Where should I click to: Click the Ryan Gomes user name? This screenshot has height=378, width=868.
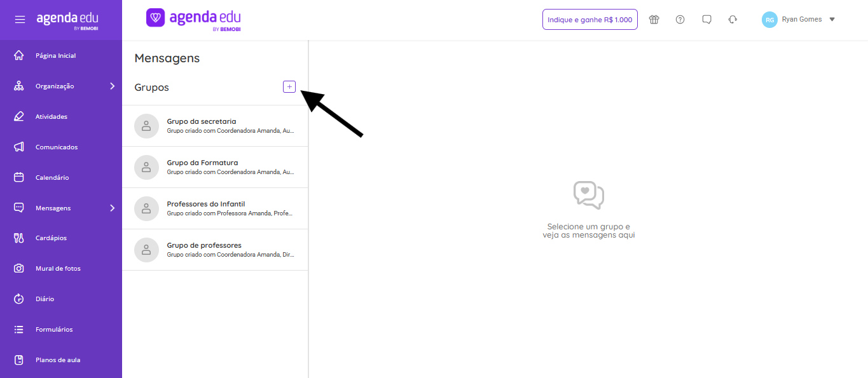click(x=802, y=19)
